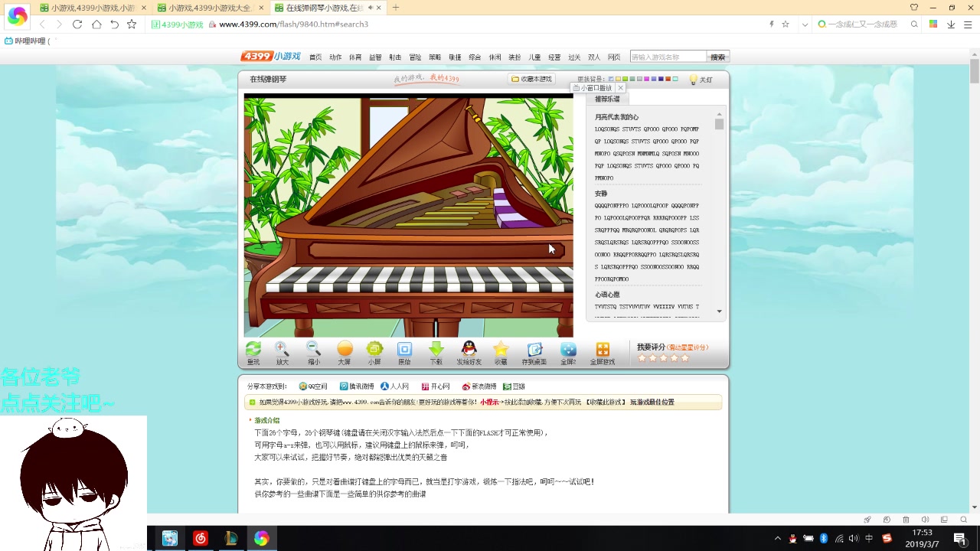The image size is (980, 551).
Task: Click the 收藏 yellow star icon
Action: pyautogui.click(x=501, y=350)
